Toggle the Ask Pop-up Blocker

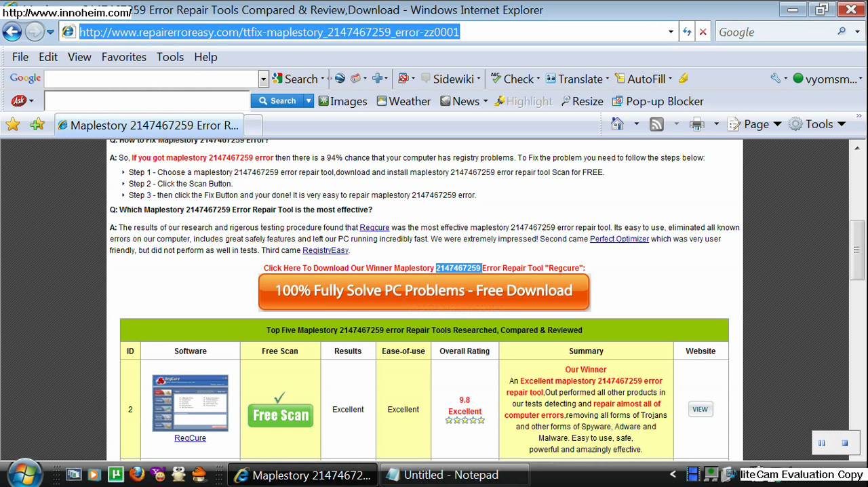pyautogui.click(x=658, y=101)
